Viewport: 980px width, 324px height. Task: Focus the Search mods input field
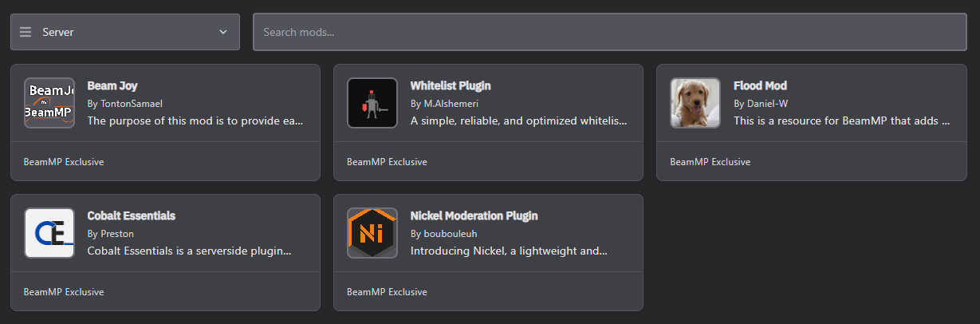click(609, 32)
